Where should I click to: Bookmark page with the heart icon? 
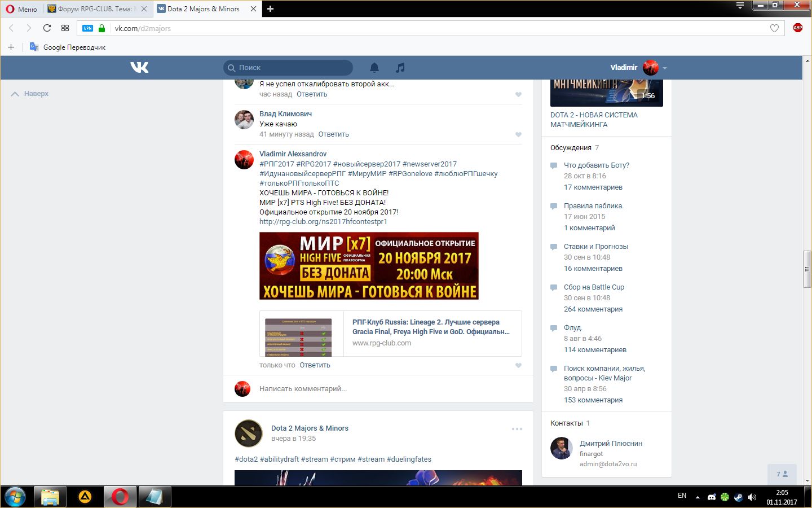click(774, 28)
